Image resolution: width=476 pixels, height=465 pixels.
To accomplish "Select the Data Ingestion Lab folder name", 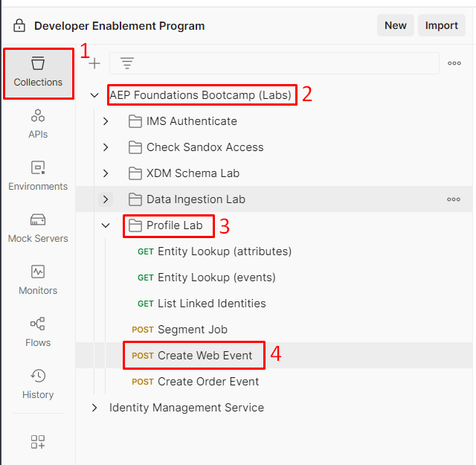I will (x=196, y=199).
